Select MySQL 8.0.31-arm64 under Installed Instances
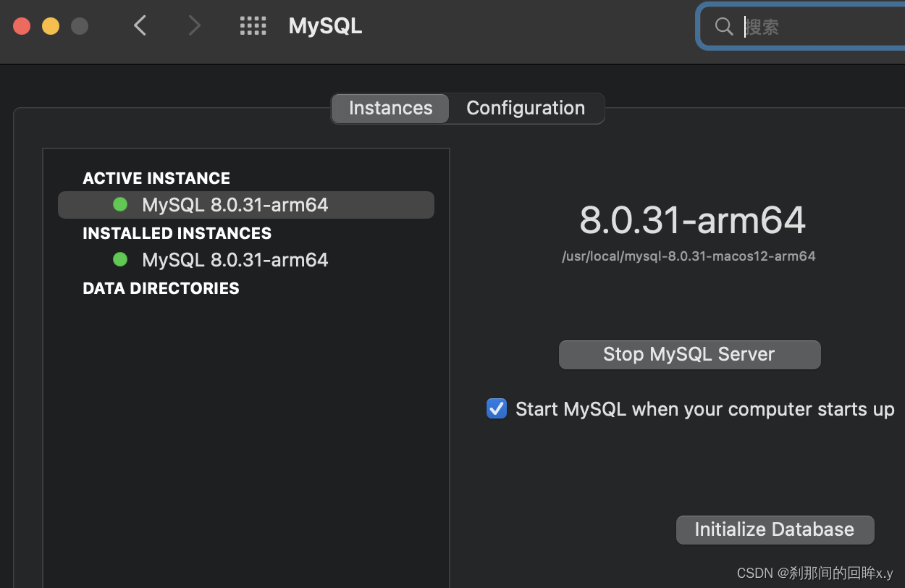This screenshot has width=905, height=588. coord(246,259)
